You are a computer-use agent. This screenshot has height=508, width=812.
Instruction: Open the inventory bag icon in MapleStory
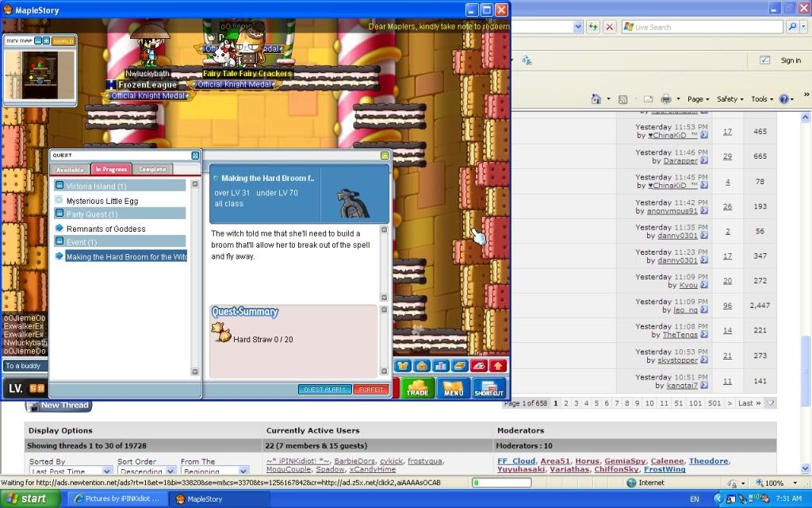(x=422, y=366)
